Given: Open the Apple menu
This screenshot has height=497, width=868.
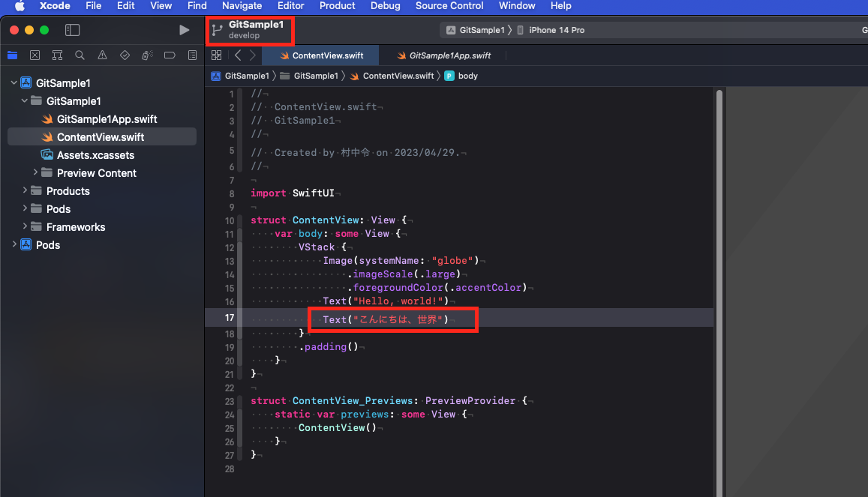Looking at the screenshot, I should [20, 5].
